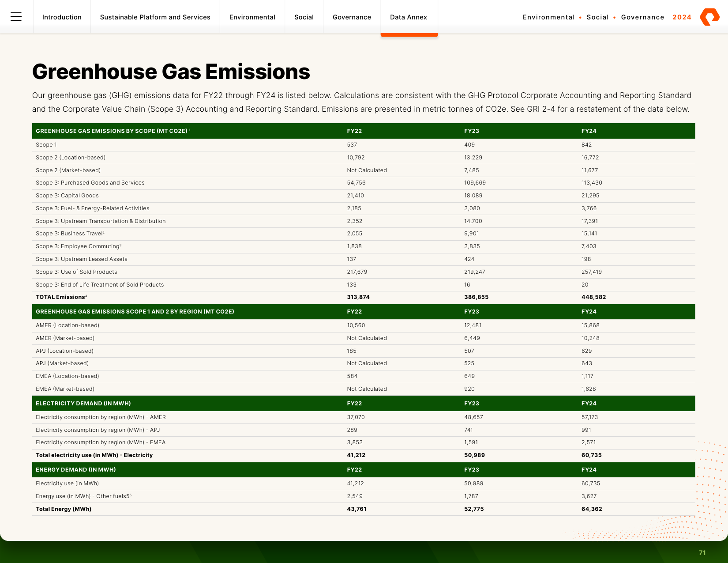The width and height of the screenshot is (728, 563).
Task: Select total emissions FY24 value 448,582
Action: [594, 297]
